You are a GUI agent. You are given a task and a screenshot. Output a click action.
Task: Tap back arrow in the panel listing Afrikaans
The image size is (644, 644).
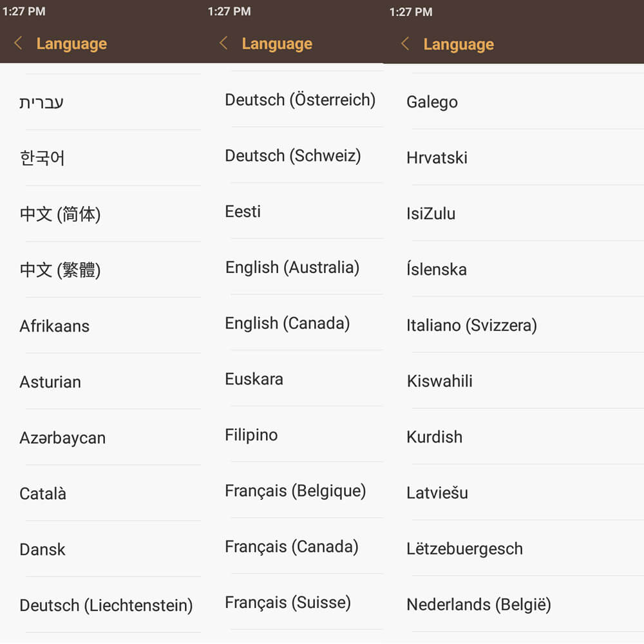point(18,44)
